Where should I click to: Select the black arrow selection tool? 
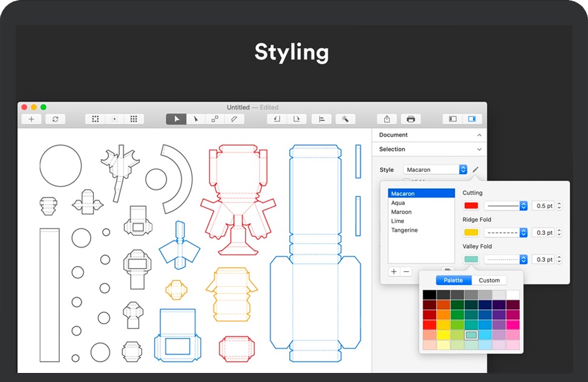click(176, 119)
